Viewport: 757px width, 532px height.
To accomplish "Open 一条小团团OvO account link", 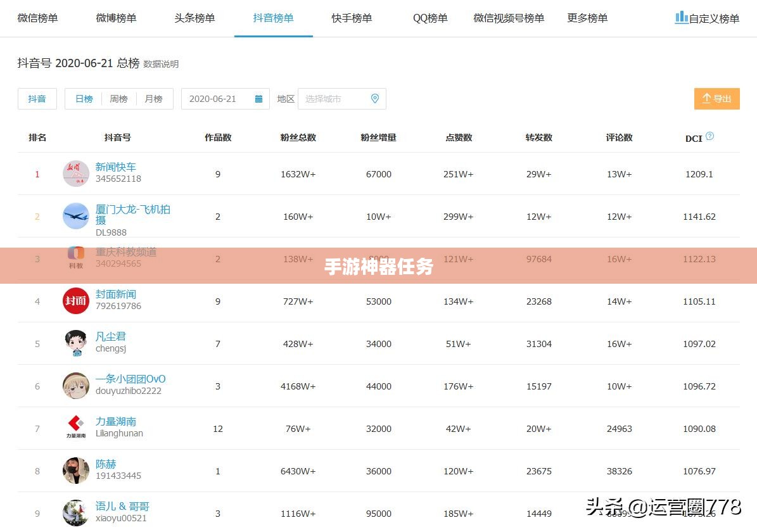I will click(131, 379).
